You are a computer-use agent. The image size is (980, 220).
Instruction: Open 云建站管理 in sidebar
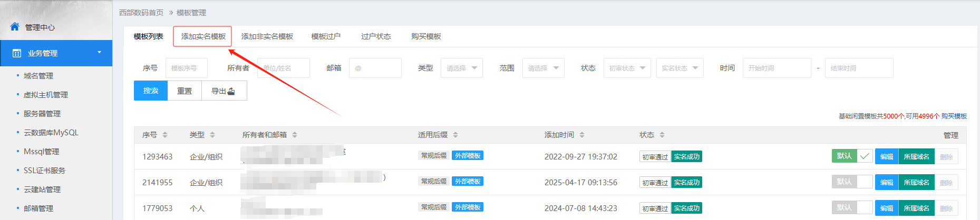[42, 189]
